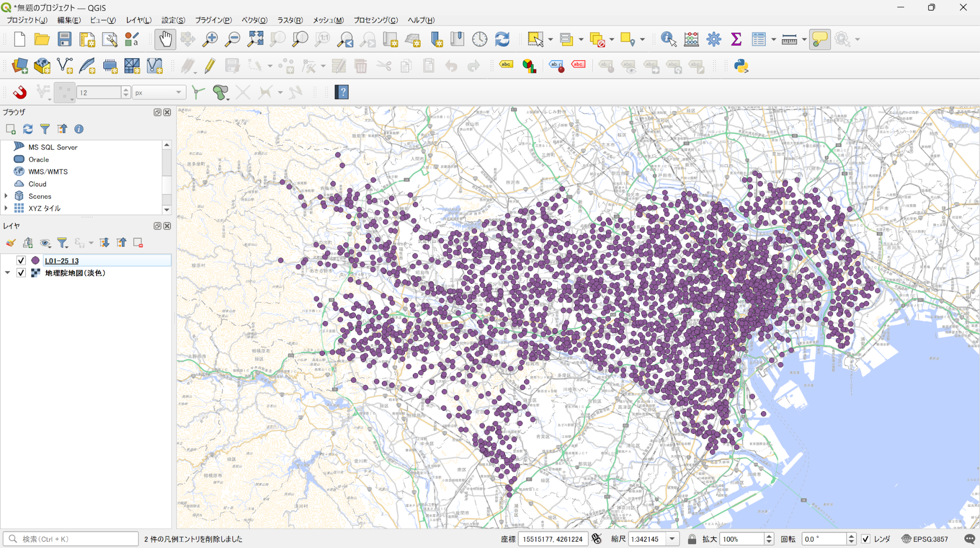Open the Processing toolbox gear icon
This screenshot has width=980, height=548.
coord(714,39)
